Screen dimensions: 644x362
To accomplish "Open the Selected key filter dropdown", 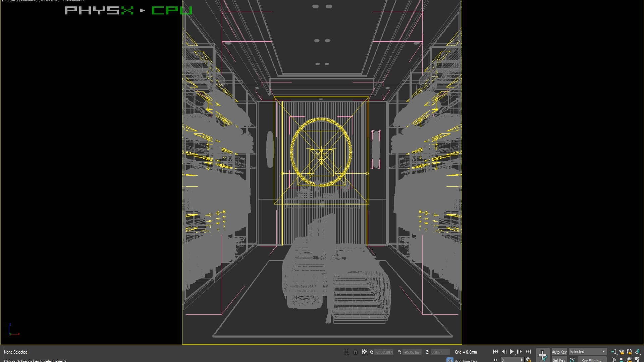I will (588, 352).
